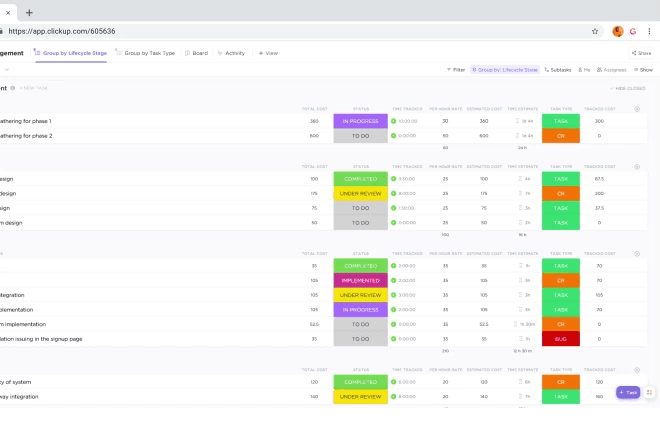
Task: Open the IN PROGRESS status dropdown in first row
Action: (360, 121)
